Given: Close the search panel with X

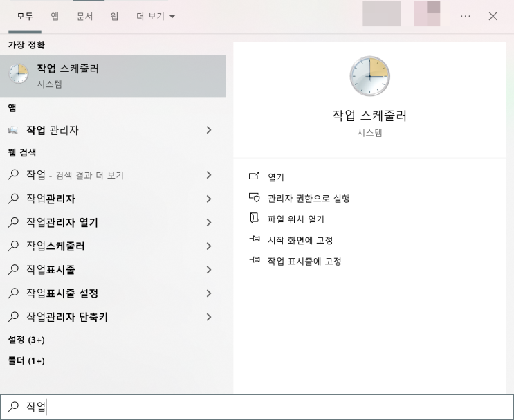Looking at the screenshot, I should click(493, 16).
